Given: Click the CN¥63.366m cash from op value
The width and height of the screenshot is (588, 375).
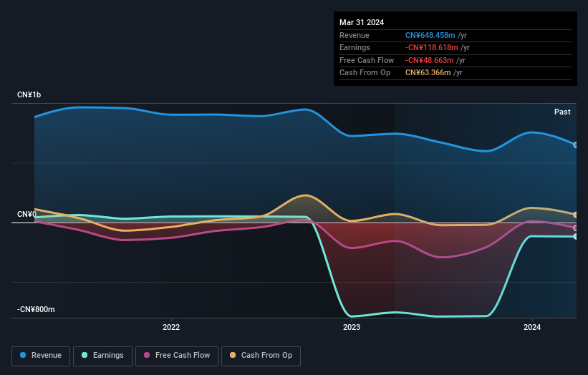Looking at the screenshot, I should click(x=428, y=73).
